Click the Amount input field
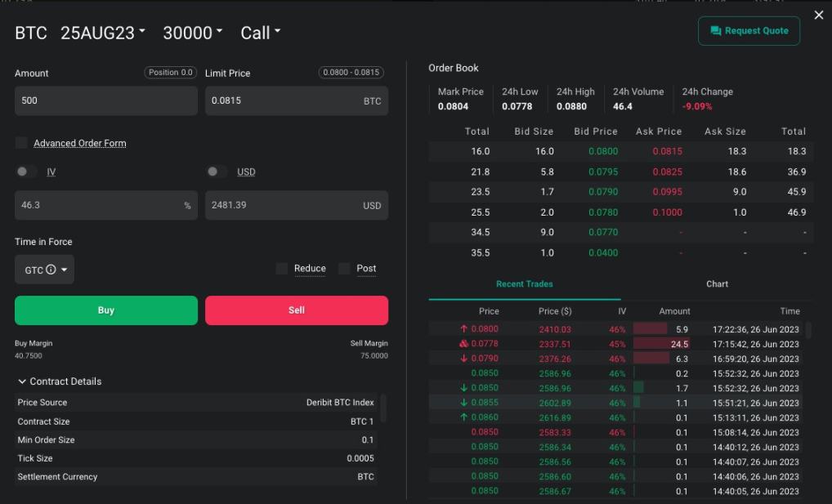Image resolution: width=832 pixels, height=504 pixels. point(105,100)
